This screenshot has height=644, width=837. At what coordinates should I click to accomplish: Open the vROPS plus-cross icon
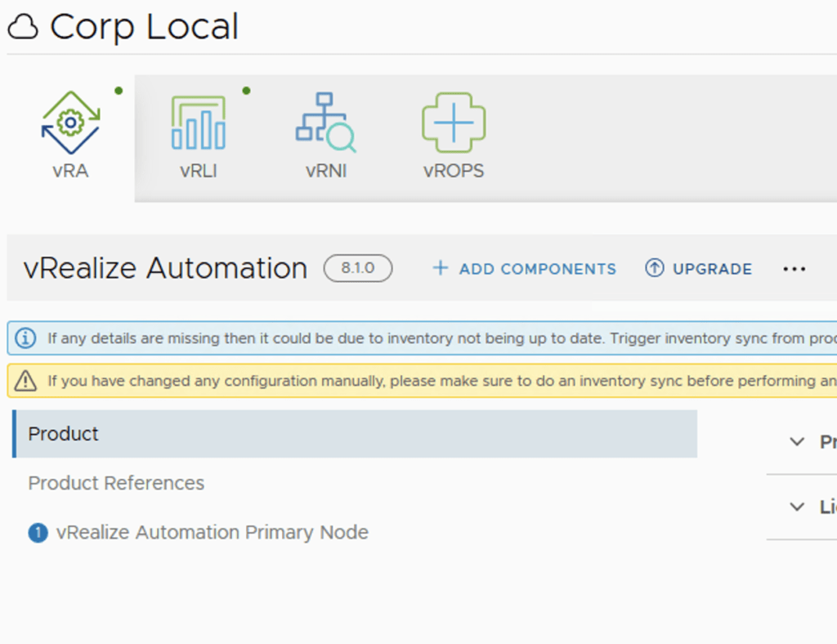(x=454, y=123)
